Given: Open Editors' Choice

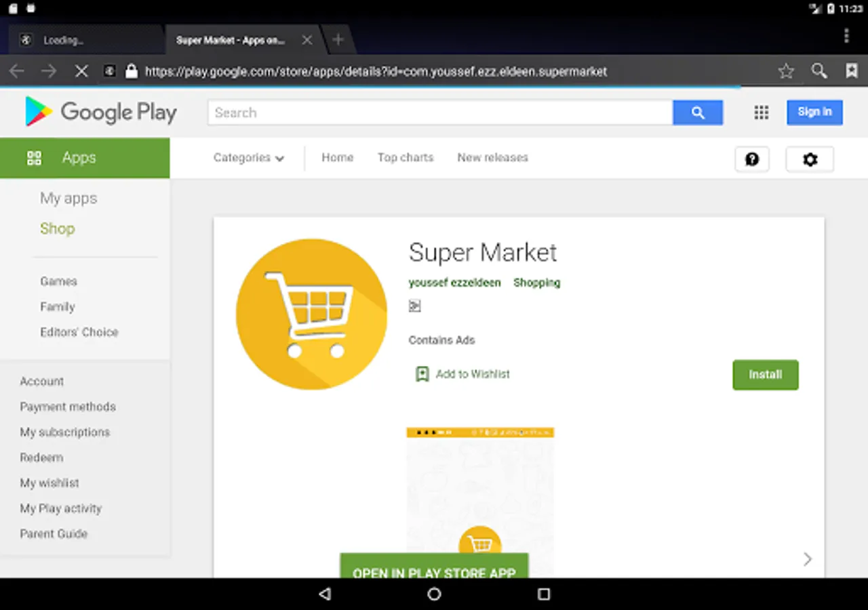Looking at the screenshot, I should [79, 332].
